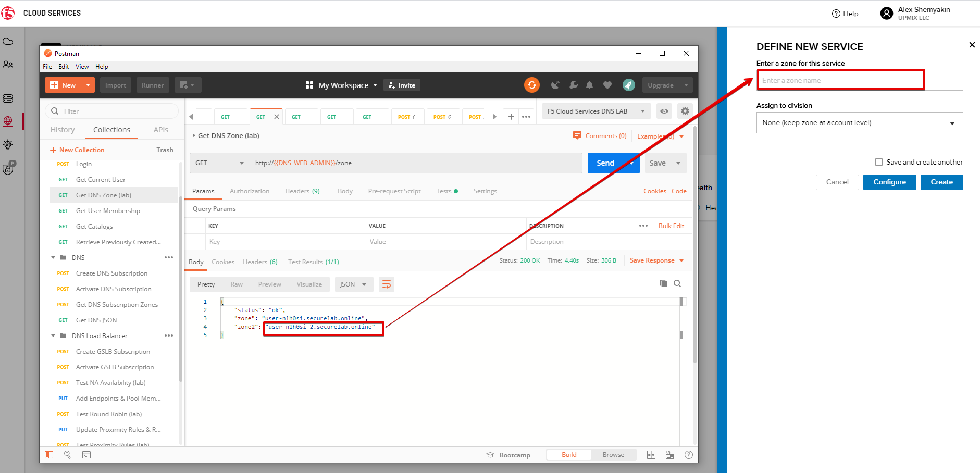Open the status bar help icon
Screen dimensions: 980x473
click(689, 455)
